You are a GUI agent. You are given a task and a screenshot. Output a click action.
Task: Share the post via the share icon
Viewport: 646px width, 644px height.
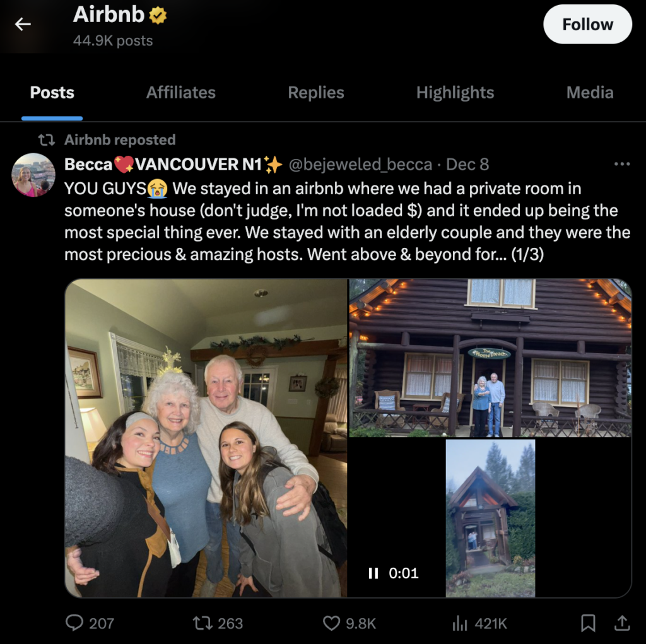(622, 623)
